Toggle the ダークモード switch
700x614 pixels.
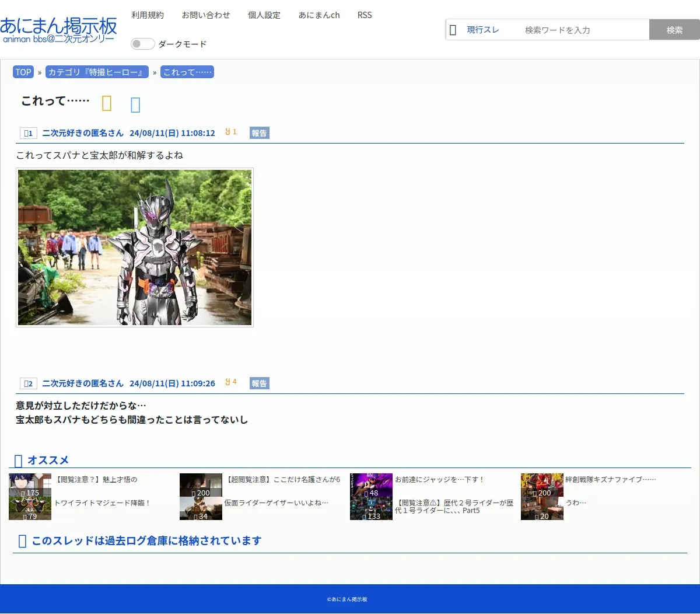143,44
